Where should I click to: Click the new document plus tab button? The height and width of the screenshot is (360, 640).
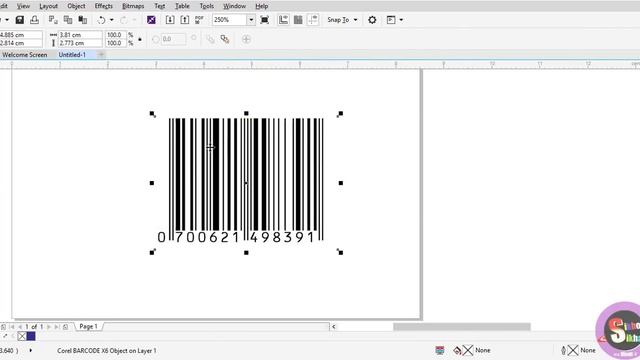pos(101,55)
